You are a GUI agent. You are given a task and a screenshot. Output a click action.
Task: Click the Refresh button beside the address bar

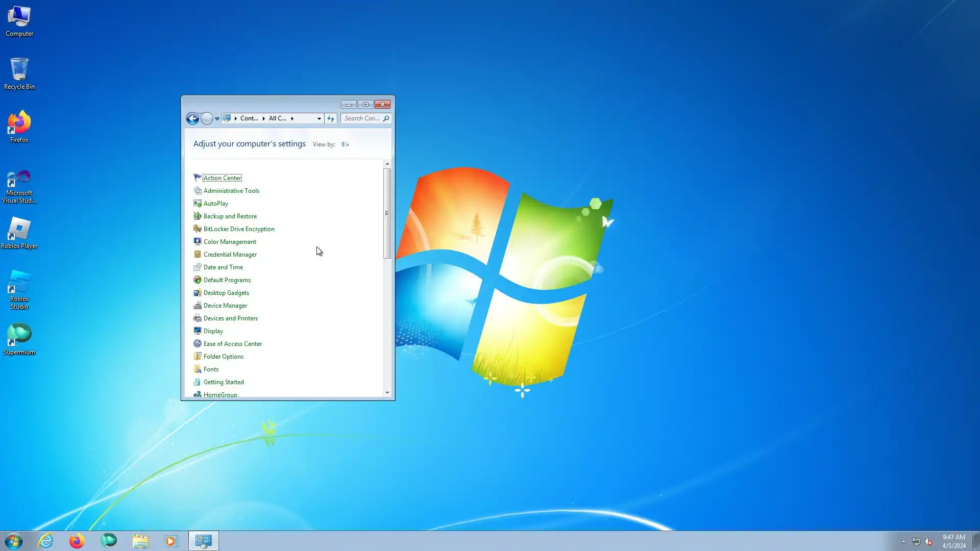coord(331,118)
